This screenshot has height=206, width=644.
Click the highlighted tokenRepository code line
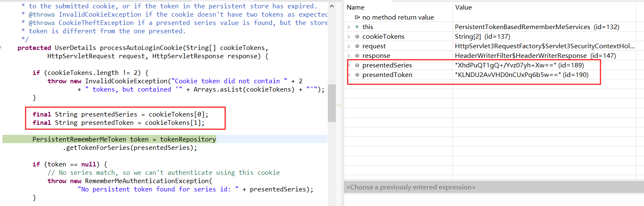pos(124,139)
